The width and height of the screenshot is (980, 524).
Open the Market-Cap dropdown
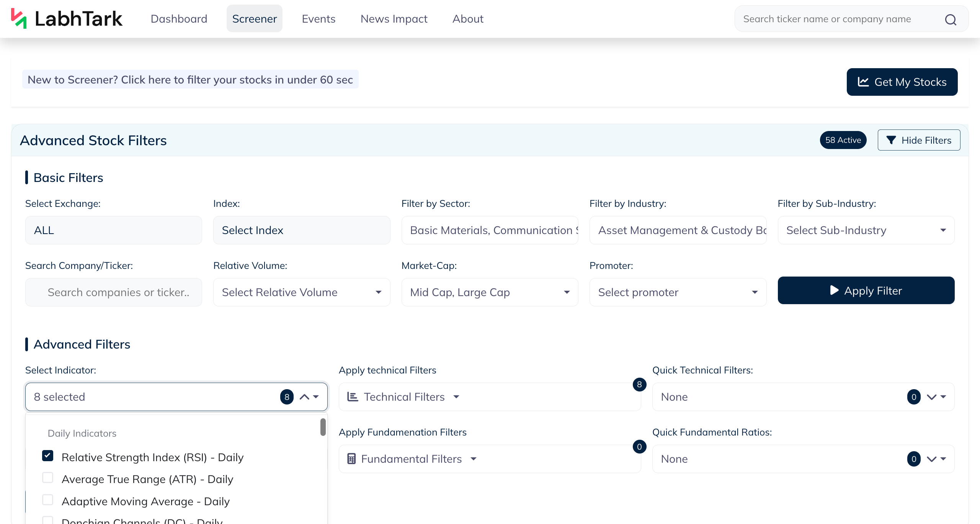[490, 292]
